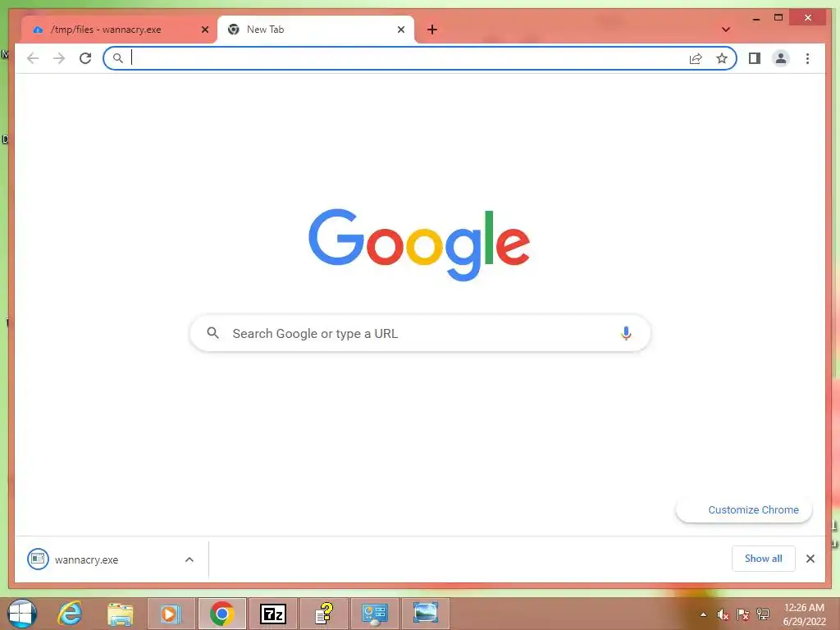
Task: Click the Chrome taskbar icon
Action: [221, 614]
